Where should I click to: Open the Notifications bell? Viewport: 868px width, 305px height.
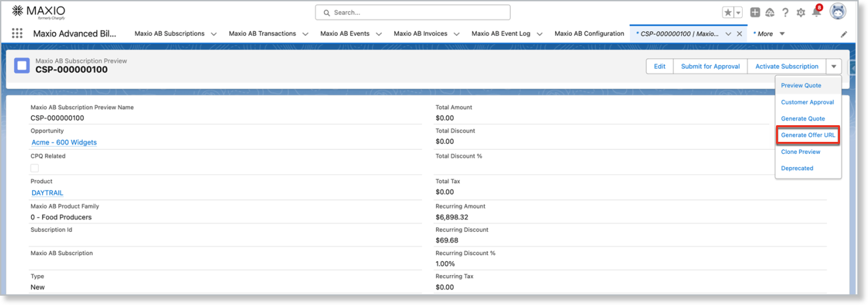tap(816, 12)
